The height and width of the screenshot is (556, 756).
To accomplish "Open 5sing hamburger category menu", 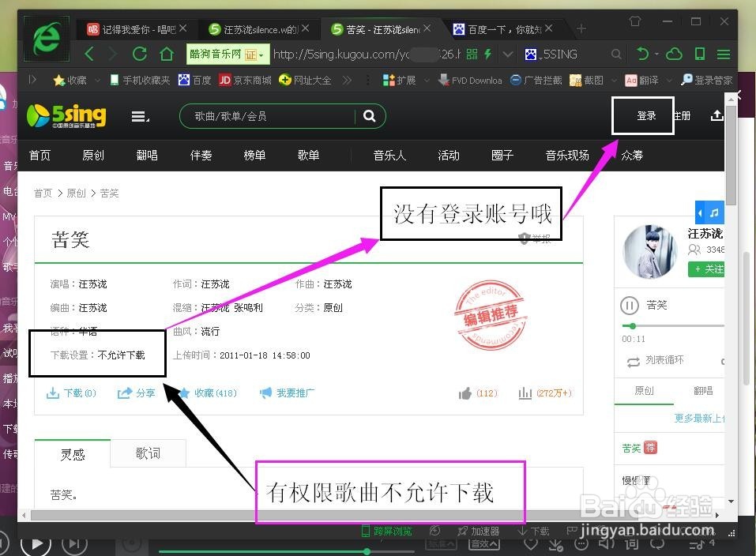I will click(x=141, y=116).
